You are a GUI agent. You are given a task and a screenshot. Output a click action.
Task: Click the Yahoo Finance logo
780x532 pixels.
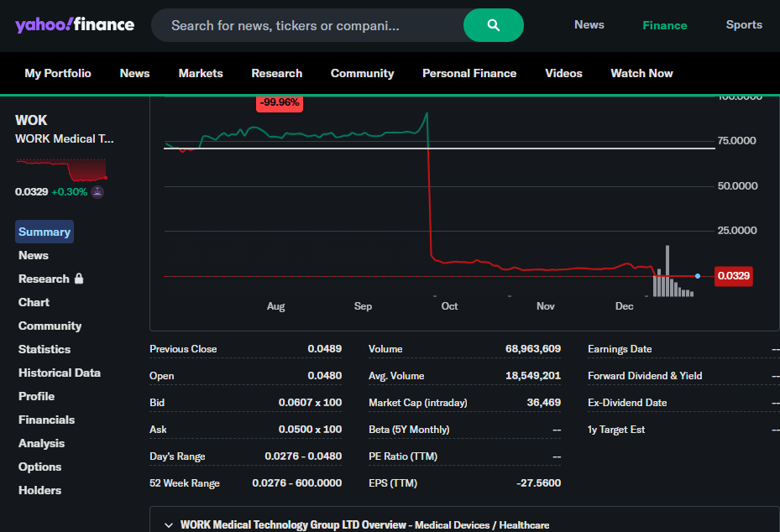point(75,24)
